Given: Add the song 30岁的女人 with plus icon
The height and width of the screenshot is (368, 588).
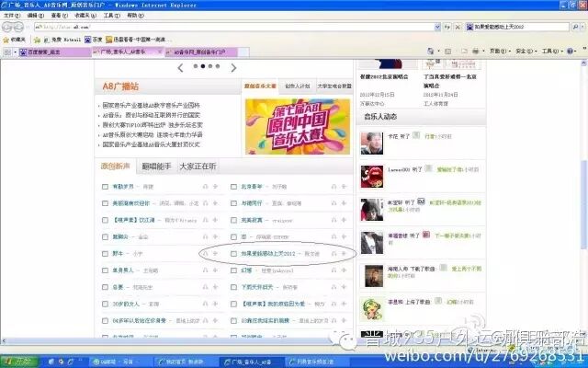Looking at the screenshot, I should (x=215, y=304).
